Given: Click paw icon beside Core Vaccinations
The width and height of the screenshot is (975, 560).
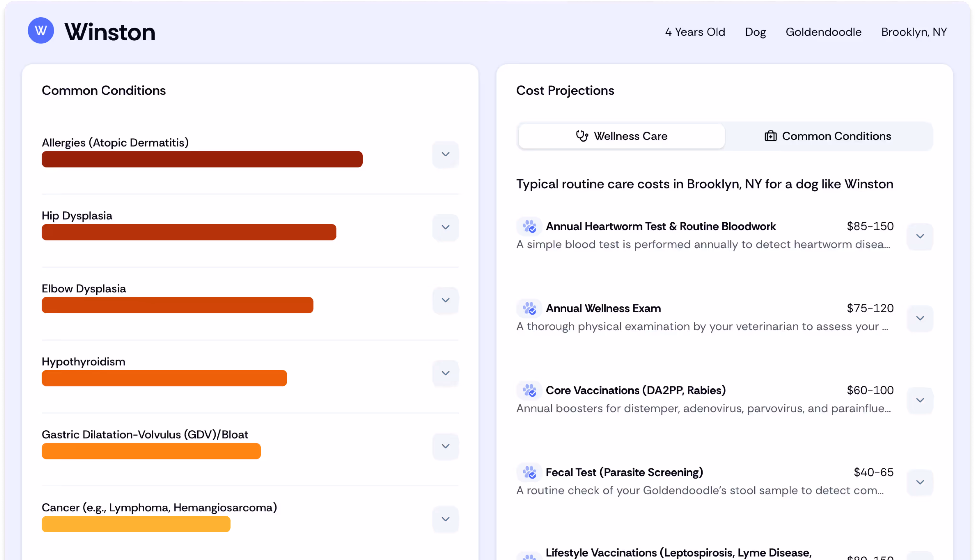Looking at the screenshot, I should pyautogui.click(x=529, y=390).
